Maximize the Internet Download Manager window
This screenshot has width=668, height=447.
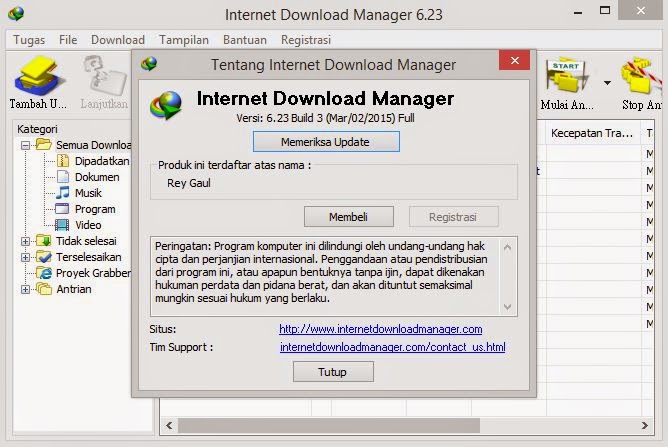605,11
